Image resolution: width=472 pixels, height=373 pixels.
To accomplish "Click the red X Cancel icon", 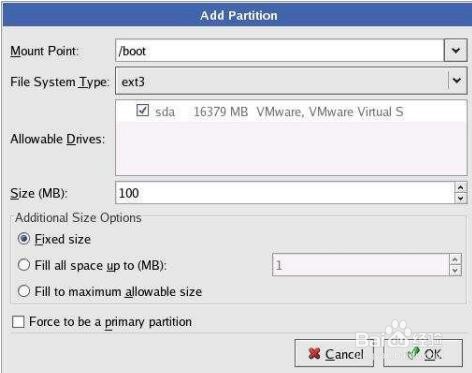I will coord(314,354).
